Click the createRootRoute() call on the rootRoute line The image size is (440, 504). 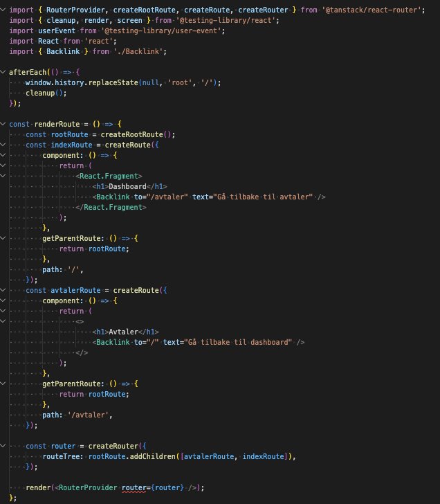(136, 134)
